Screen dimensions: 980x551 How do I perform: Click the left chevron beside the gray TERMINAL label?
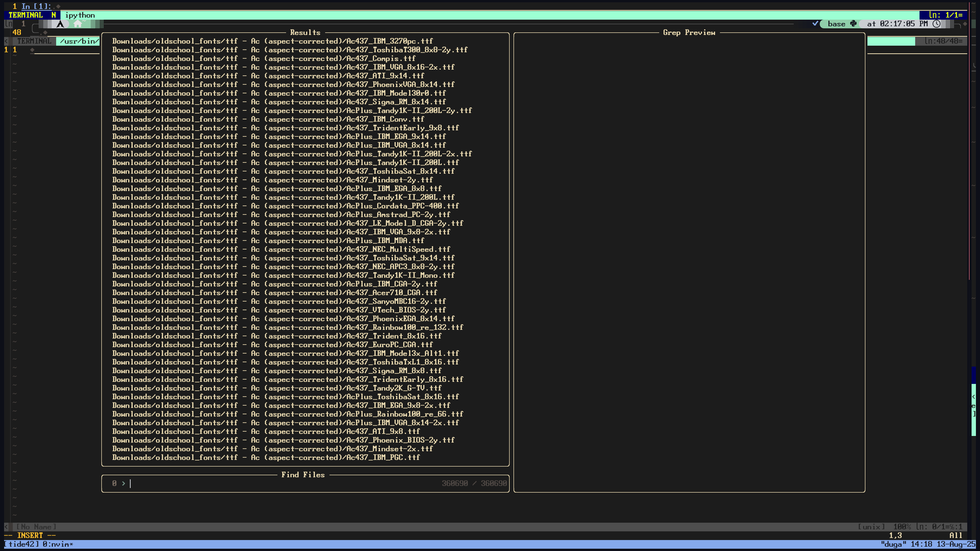tap(6, 41)
